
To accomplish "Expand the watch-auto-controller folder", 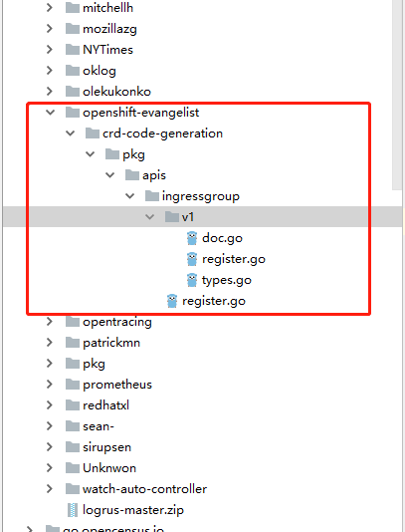I will click(50, 489).
